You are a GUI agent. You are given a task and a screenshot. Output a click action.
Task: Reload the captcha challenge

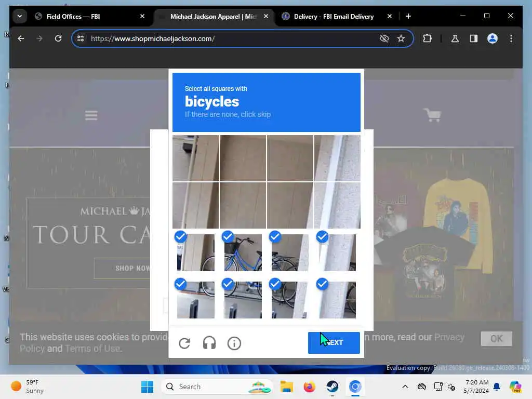(184, 343)
